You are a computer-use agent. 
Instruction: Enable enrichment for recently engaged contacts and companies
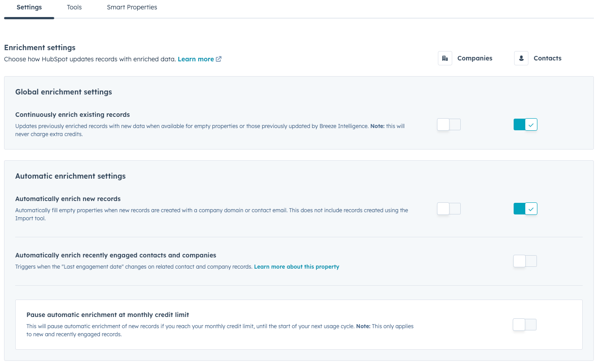(x=525, y=261)
